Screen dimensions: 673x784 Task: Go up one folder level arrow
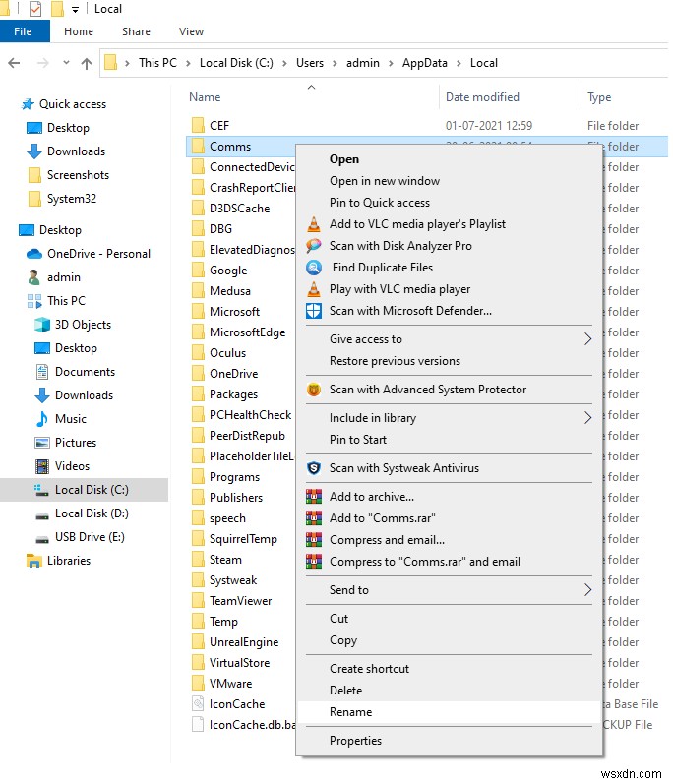click(87, 63)
